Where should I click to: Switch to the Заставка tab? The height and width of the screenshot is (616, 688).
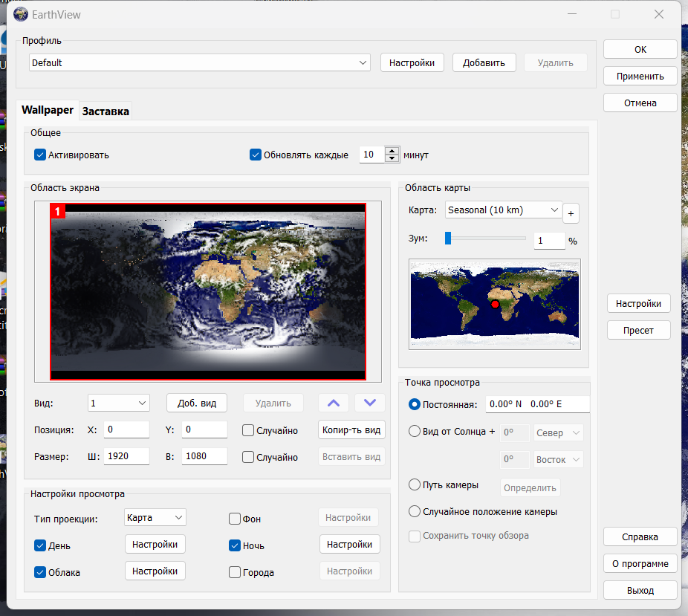(106, 111)
